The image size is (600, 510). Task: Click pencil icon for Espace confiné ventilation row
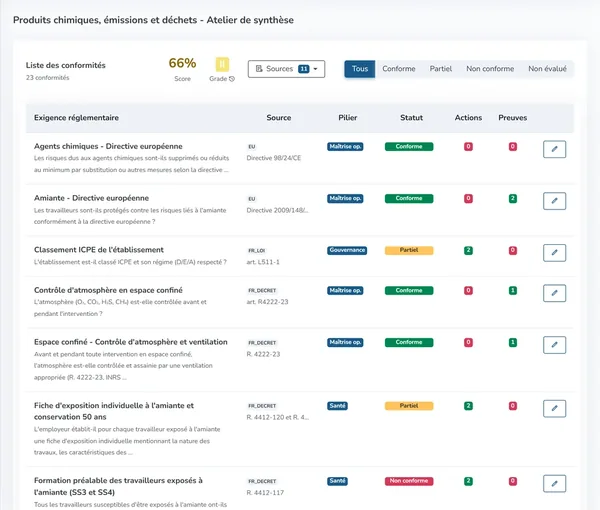point(554,345)
